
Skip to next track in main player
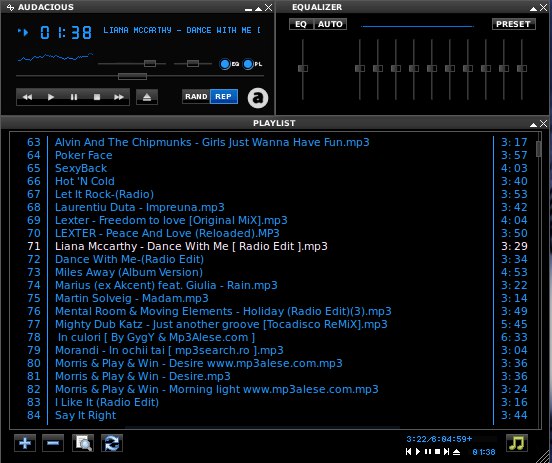click(x=119, y=97)
